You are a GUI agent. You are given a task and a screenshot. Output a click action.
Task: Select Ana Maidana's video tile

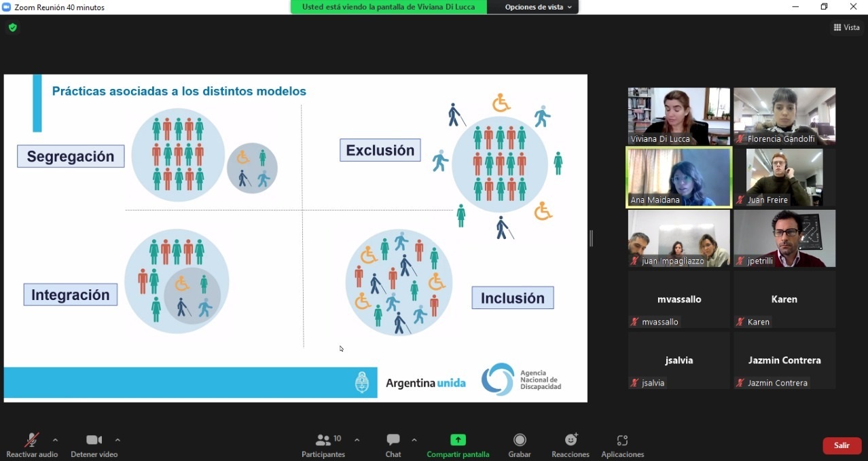point(679,177)
